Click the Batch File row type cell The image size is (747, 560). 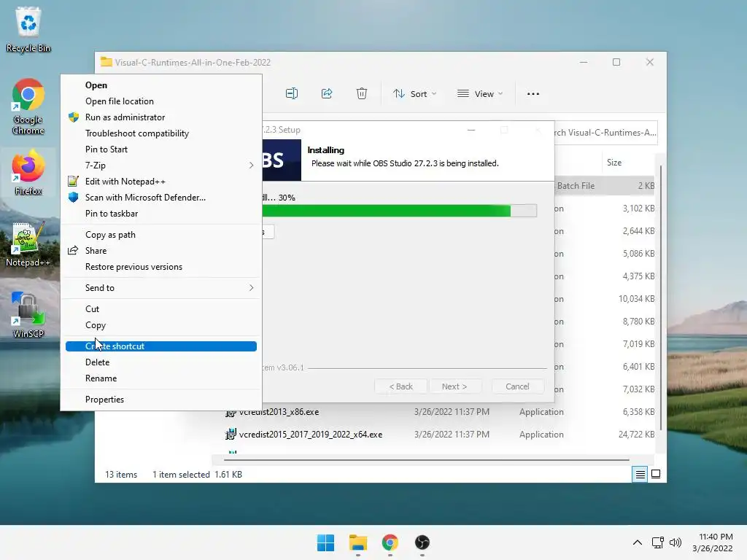pos(576,186)
